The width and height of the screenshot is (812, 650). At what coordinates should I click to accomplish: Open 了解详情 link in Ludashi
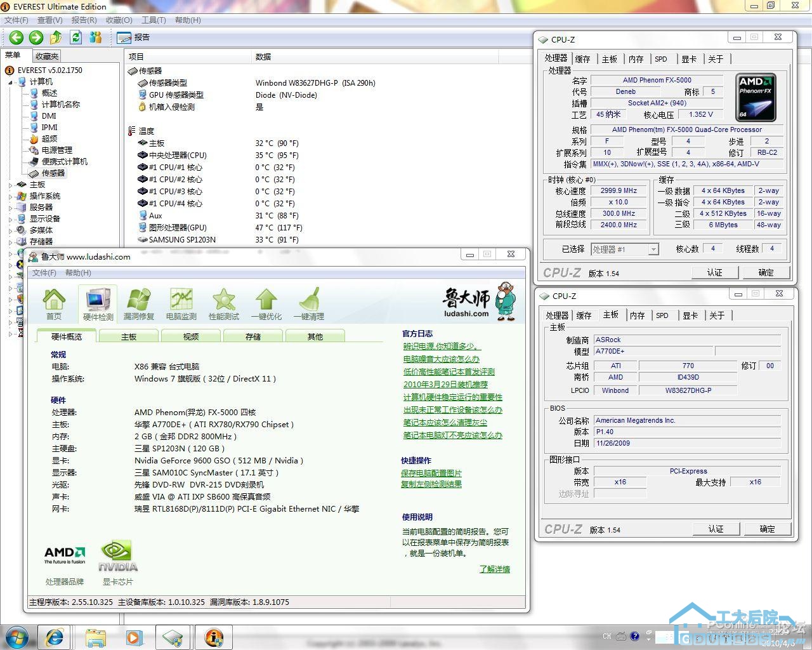click(x=495, y=569)
